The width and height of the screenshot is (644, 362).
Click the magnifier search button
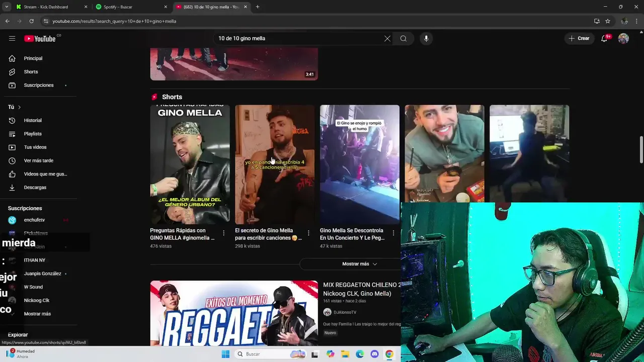coord(404,38)
